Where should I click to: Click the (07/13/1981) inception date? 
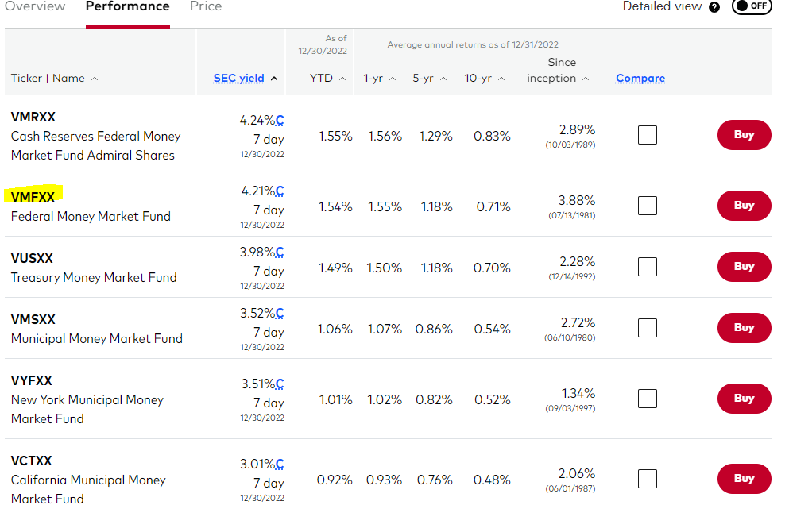(572, 216)
